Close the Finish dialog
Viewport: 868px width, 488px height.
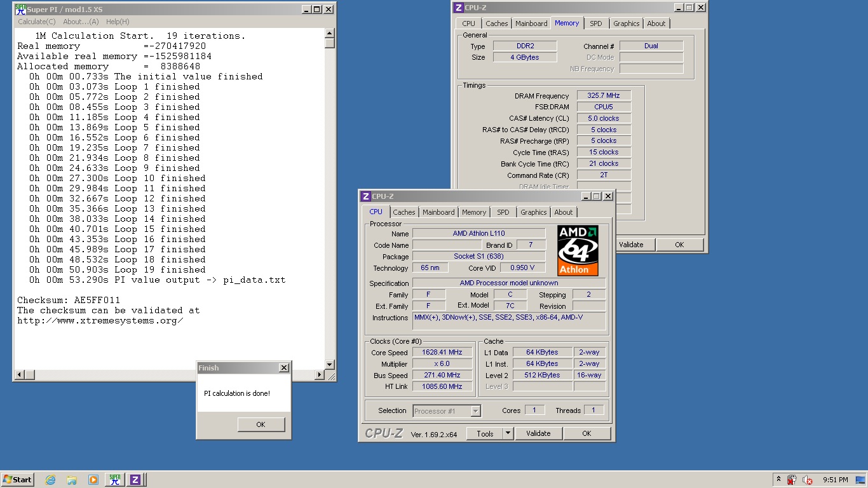point(283,368)
